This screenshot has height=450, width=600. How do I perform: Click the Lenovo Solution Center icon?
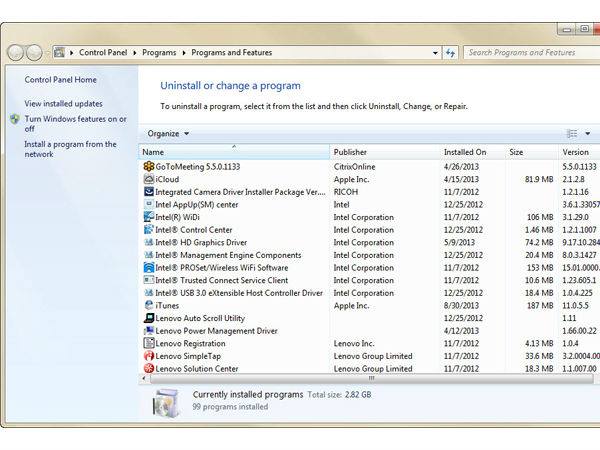[149, 368]
